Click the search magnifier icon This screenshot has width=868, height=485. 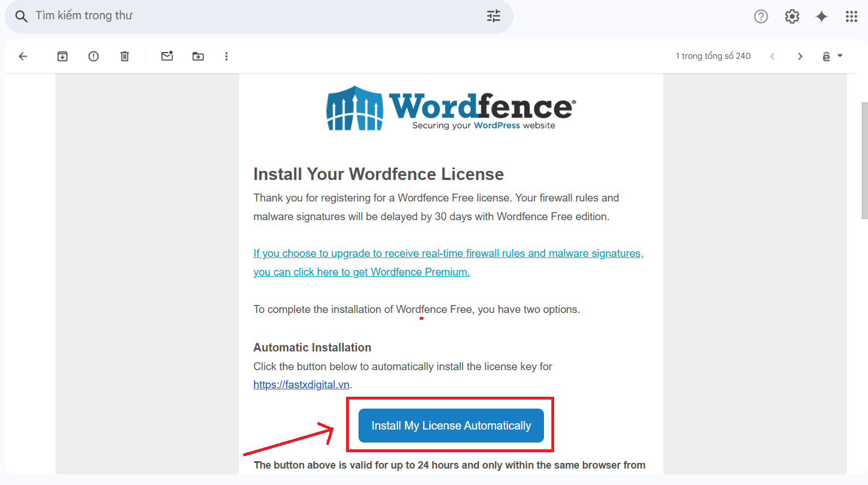point(21,16)
